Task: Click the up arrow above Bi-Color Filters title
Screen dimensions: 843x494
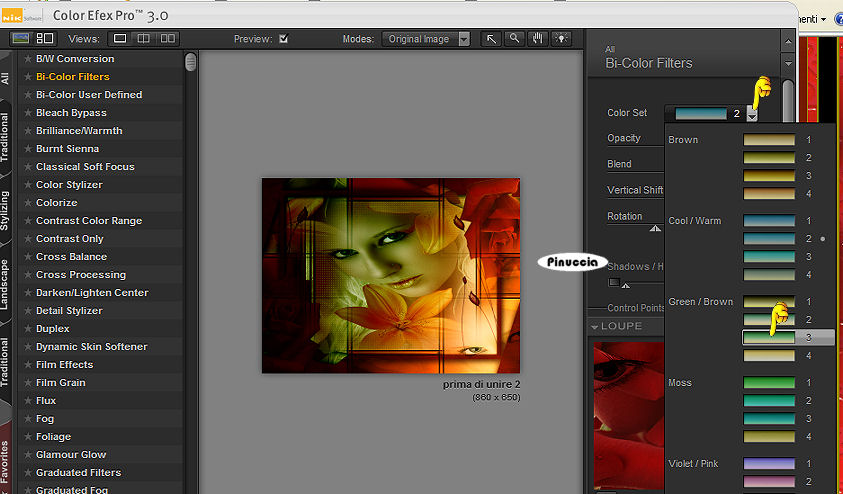Action: click(x=788, y=42)
